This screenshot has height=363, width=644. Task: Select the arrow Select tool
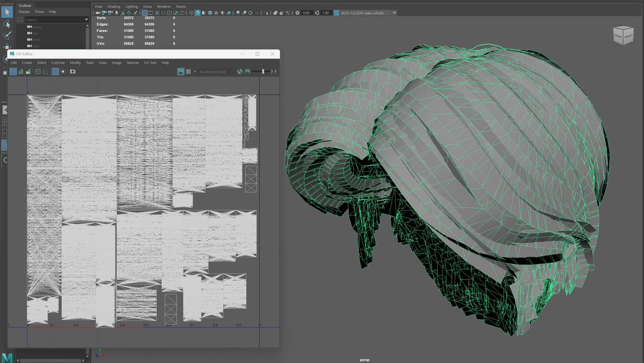point(7,12)
